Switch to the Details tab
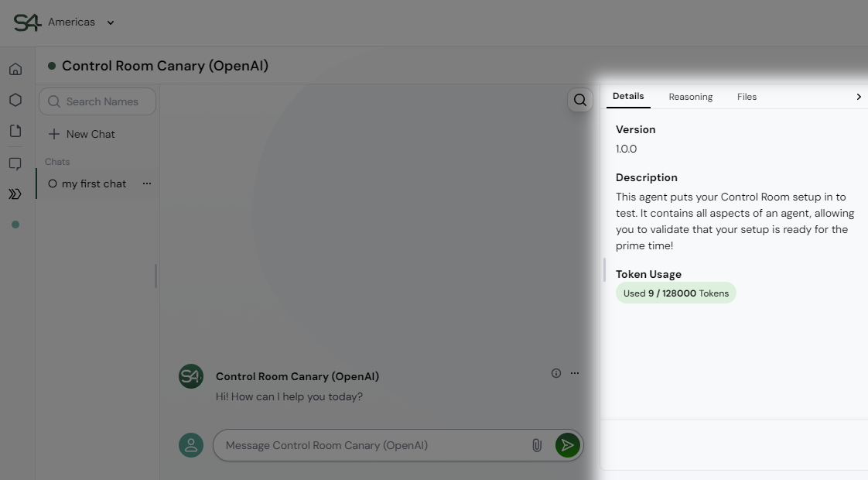The width and height of the screenshot is (868, 480). click(628, 97)
